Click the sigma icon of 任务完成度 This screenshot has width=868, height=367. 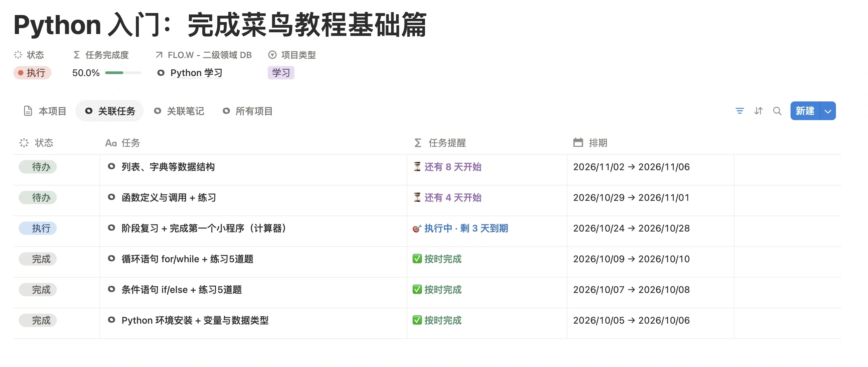pyautogui.click(x=77, y=55)
